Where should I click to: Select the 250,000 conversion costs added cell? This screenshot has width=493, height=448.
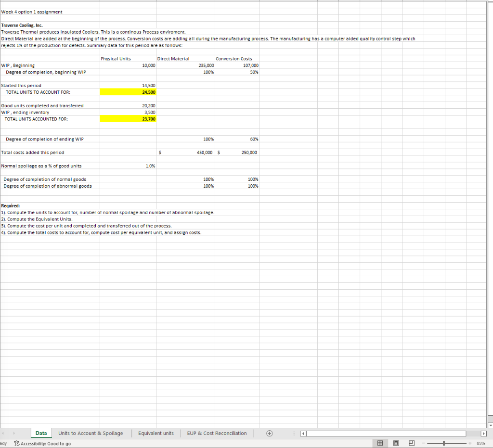coord(237,153)
